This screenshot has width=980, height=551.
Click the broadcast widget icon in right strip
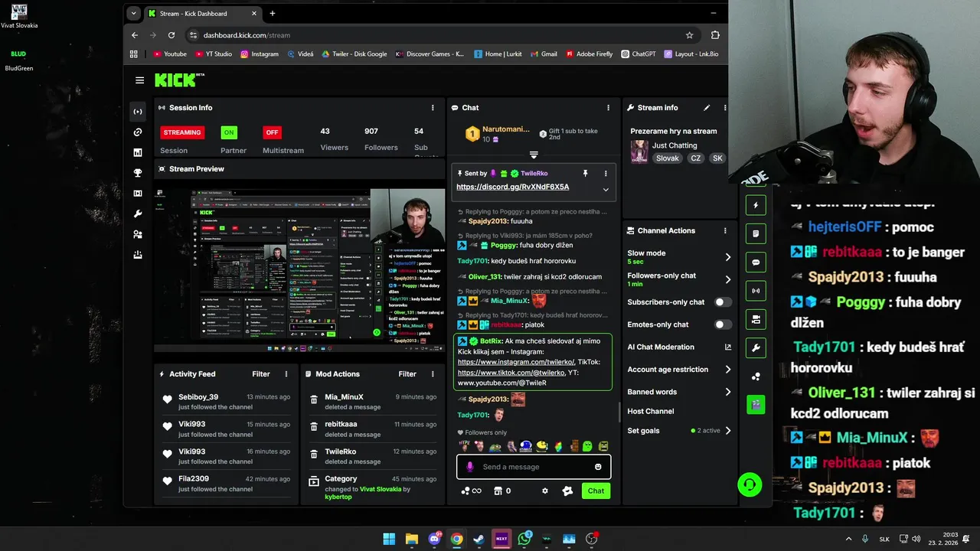click(x=756, y=291)
